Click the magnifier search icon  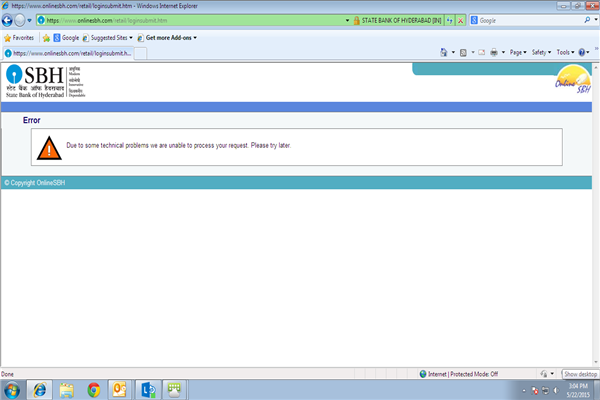coord(587,20)
